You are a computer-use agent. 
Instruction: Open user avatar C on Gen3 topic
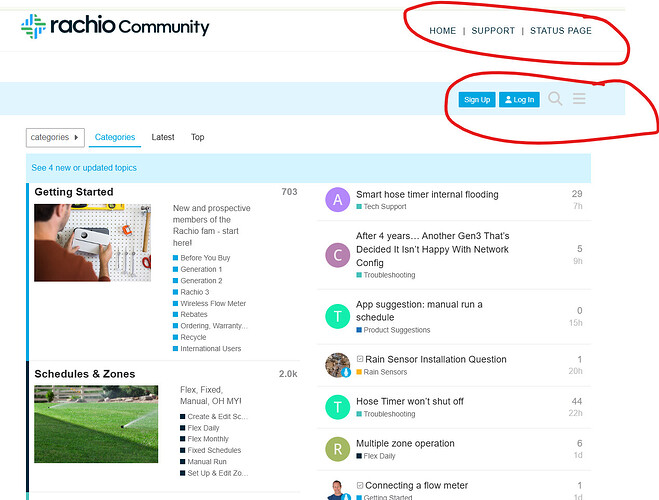click(337, 255)
